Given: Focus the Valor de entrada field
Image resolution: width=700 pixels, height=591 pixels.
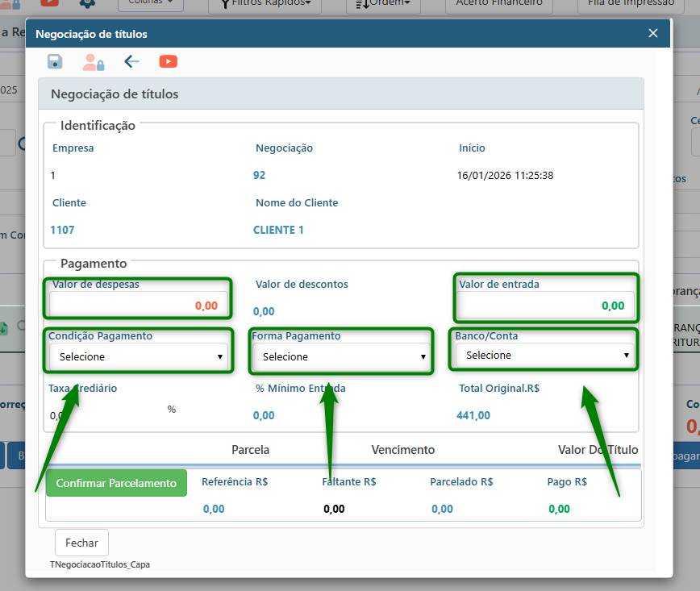Looking at the screenshot, I should [545, 306].
